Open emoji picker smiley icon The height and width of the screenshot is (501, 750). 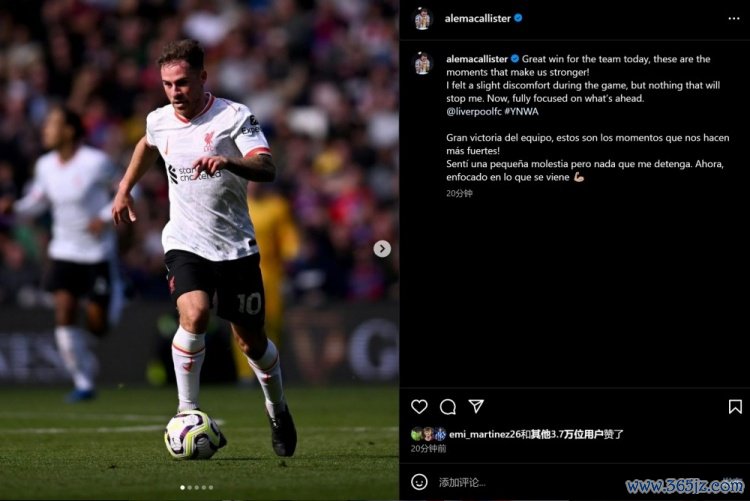419,482
